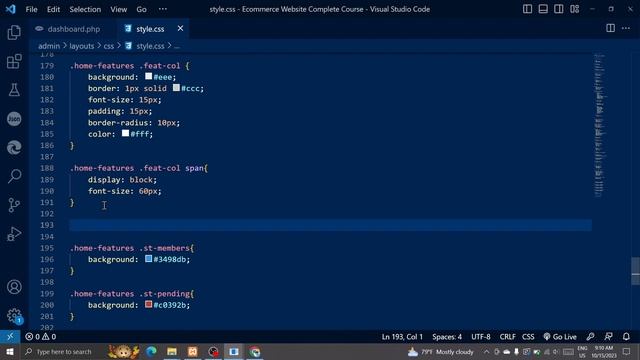This screenshot has width=640, height=360.
Task: Open color picker for #3498db swatch
Action: pyautogui.click(x=149, y=259)
